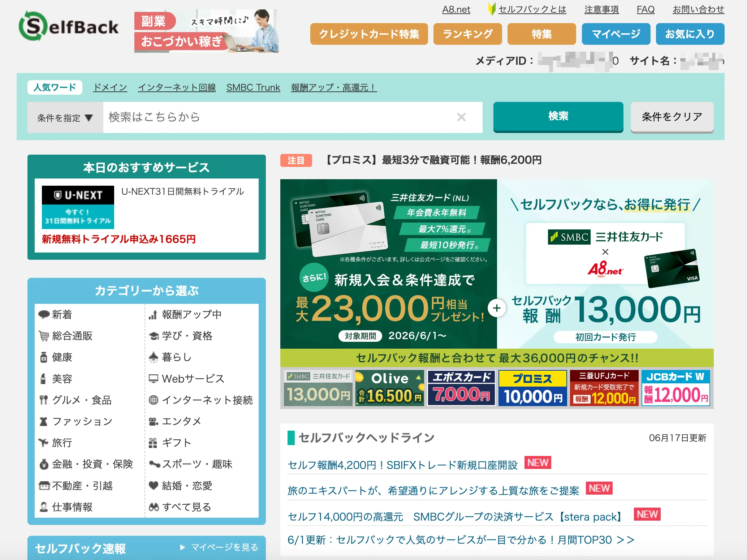747x560 pixels.
Task: Open the stera pack headline
Action: point(455,517)
